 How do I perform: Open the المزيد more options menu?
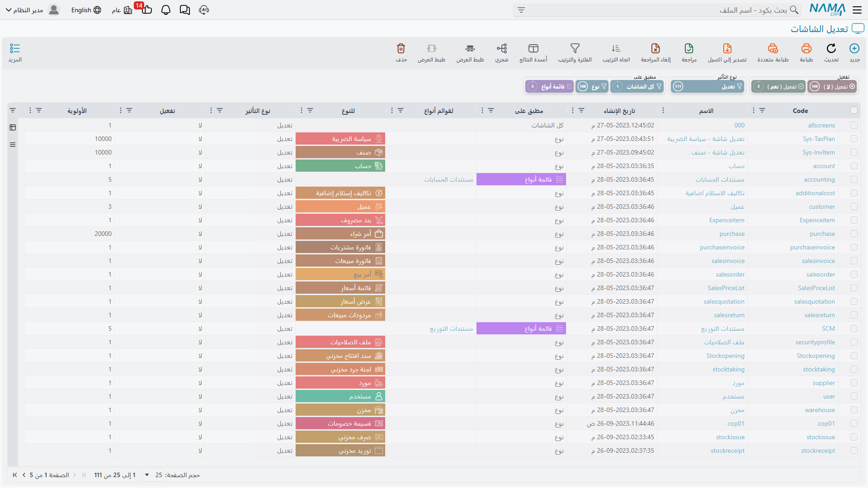15,52
